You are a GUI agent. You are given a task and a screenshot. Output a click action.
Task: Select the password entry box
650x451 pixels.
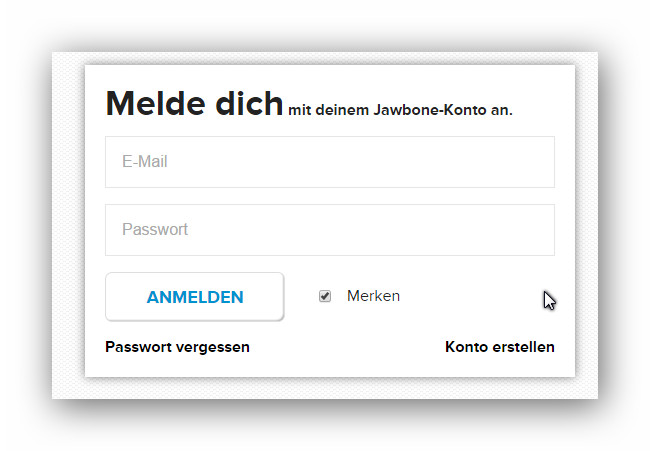[329, 230]
